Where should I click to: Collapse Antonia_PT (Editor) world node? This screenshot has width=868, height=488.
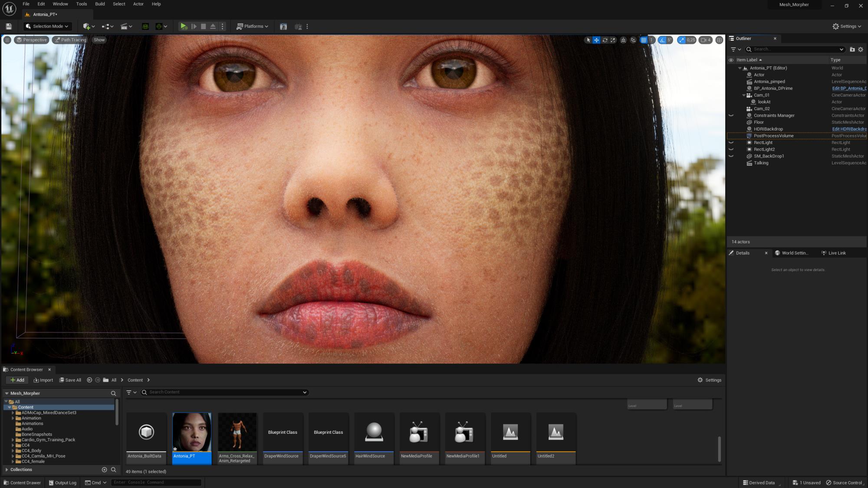point(740,68)
